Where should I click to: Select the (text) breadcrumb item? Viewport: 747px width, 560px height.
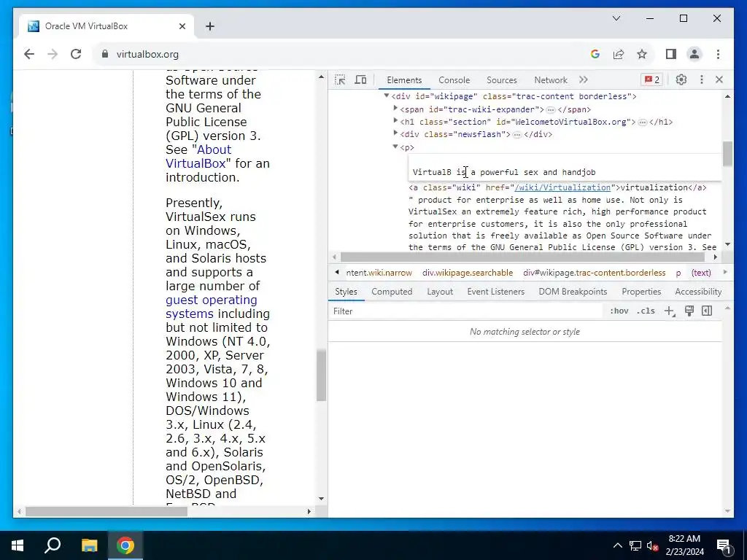click(x=701, y=273)
